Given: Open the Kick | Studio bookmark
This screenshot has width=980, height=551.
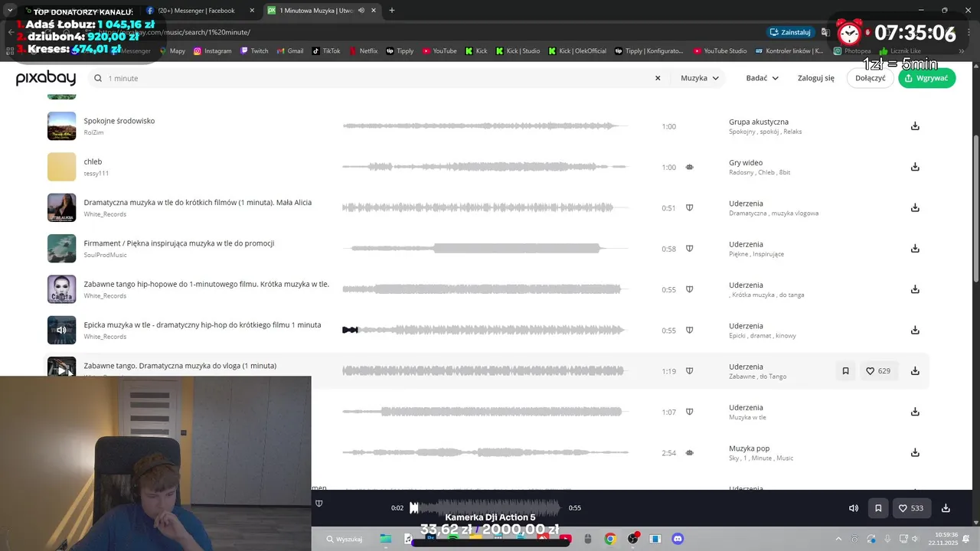Looking at the screenshot, I should pos(518,51).
